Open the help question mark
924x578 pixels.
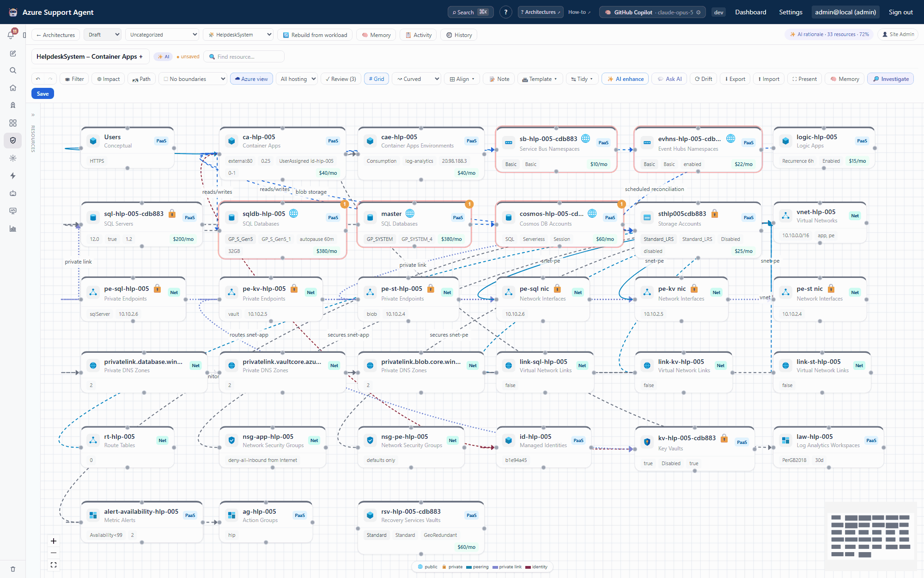tap(506, 12)
